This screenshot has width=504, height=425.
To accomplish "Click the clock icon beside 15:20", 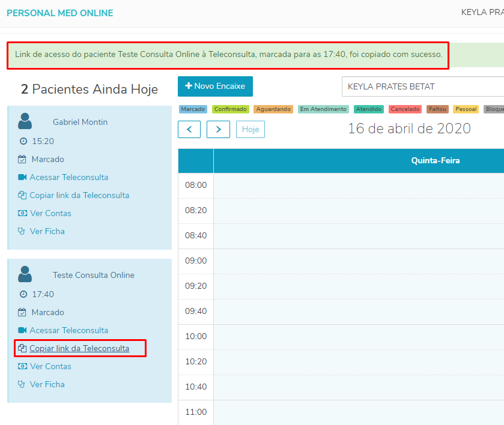I will (x=23, y=141).
